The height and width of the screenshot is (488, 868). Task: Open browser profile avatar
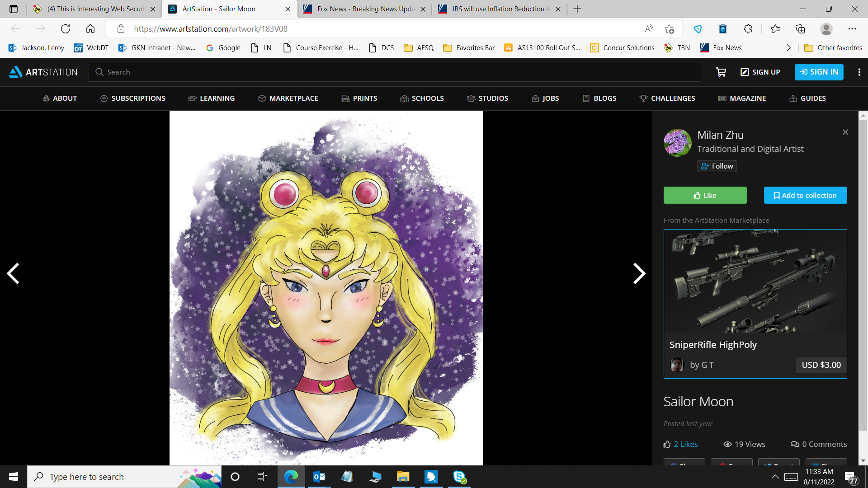826,29
